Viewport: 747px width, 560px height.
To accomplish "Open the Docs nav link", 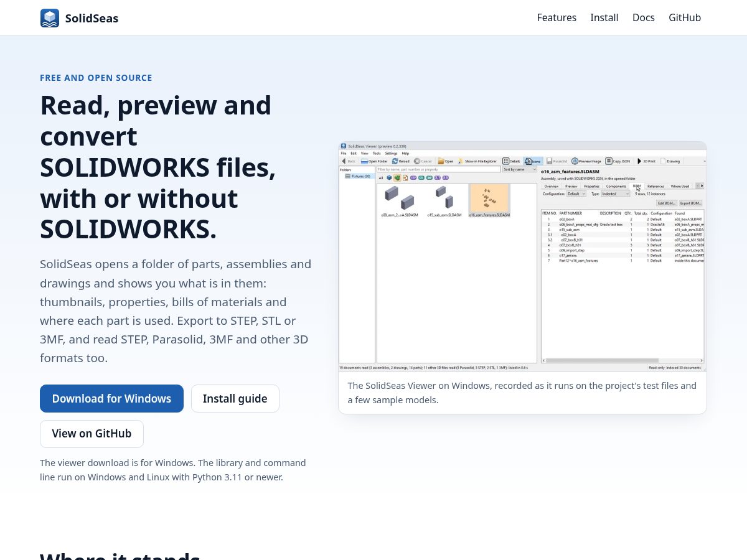I will pyautogui.click(x=644, y=17).
